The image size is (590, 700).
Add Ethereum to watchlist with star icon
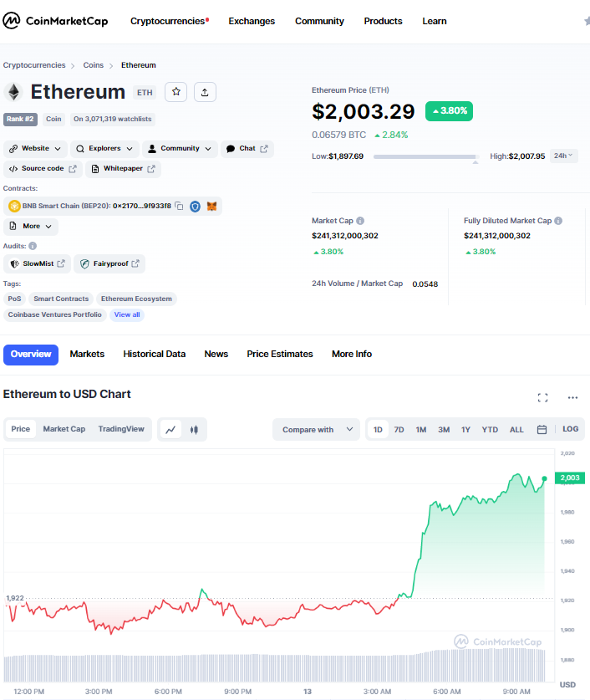coord(176,92)
